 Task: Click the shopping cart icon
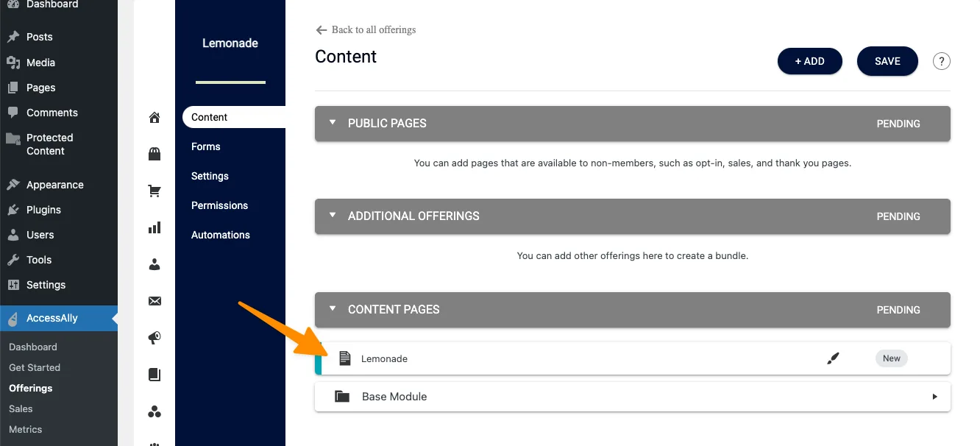(x=155, y=191)
